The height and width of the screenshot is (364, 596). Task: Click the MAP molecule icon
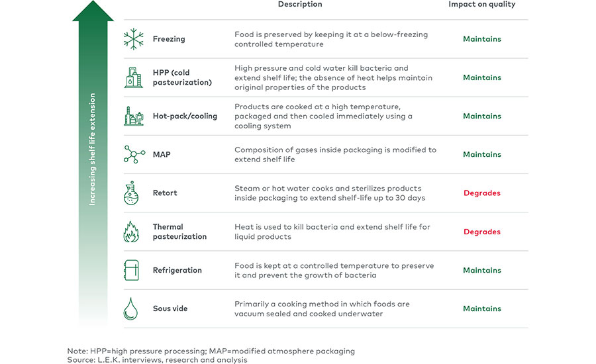[x=134, y=154]
